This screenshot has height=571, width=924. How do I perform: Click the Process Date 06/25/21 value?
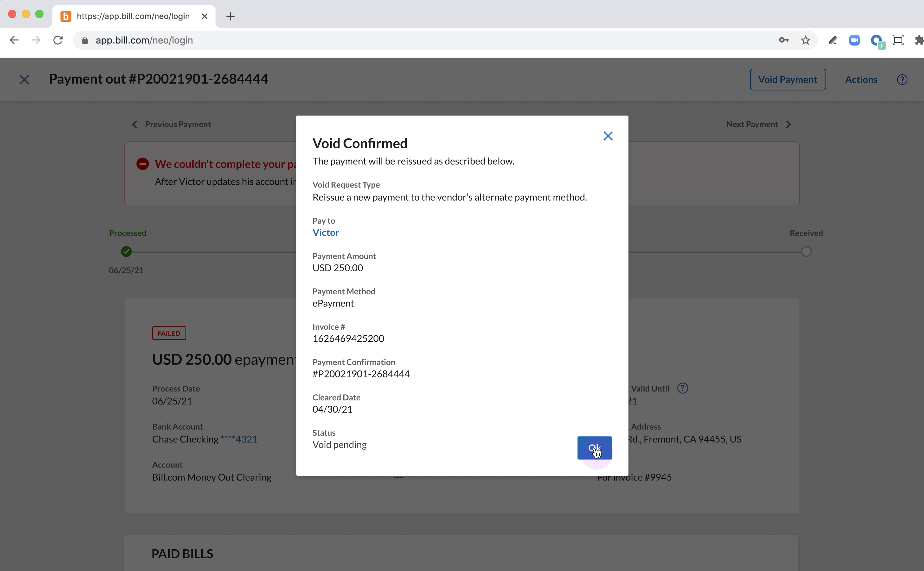click(x=172, y=401)
